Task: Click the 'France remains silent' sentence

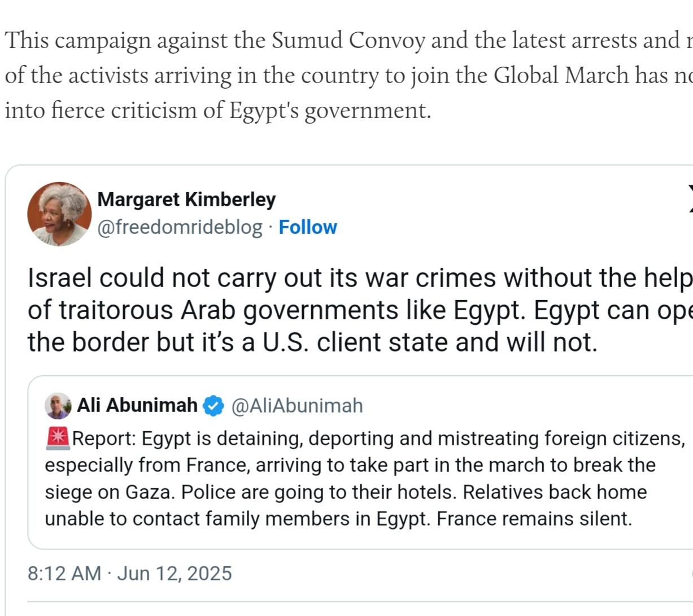Action: click(534, 518)
